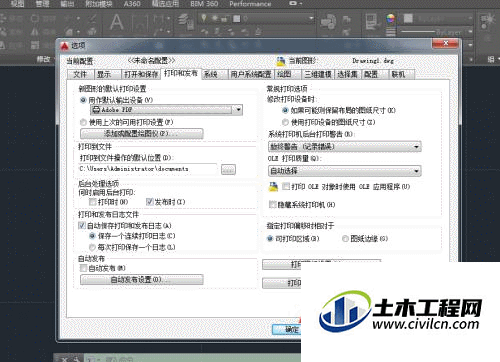Click the icon left of the 打印 OLE checkbox

[273, 187]
